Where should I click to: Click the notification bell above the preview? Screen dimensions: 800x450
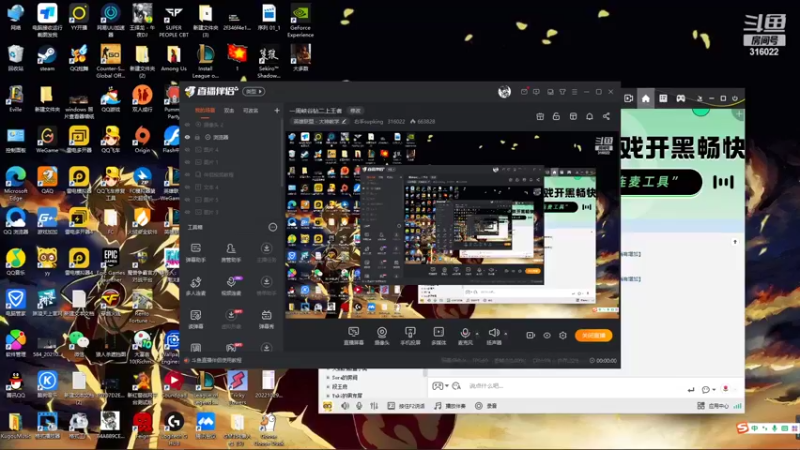point(589,116)
